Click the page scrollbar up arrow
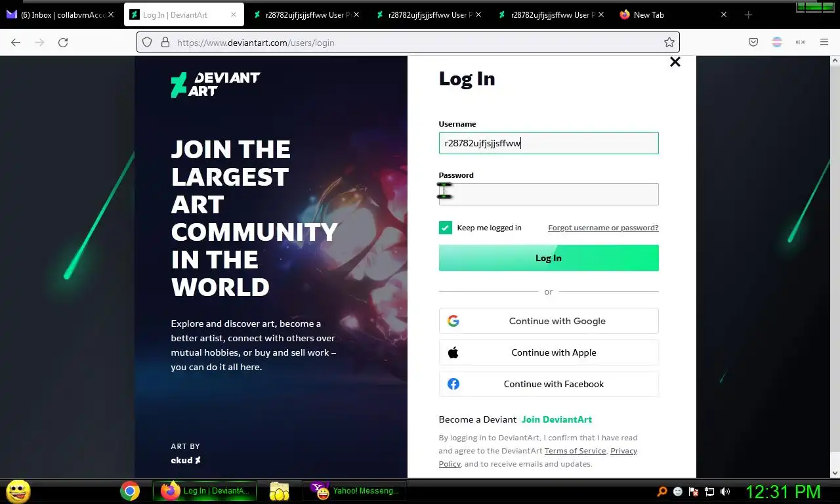This screenshot has height=504, width=840. 835,61
